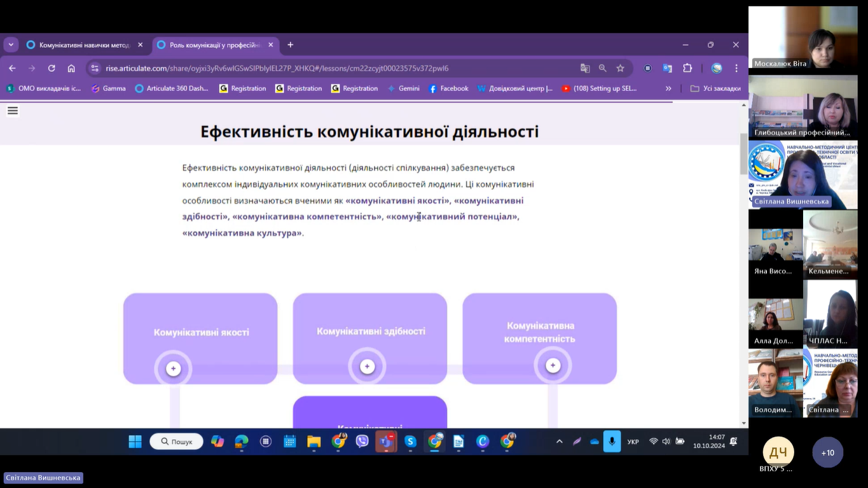The width and height of the screenshot is (868, 488).
Task: Toggle the microphone in the system tray
Action: [x=612, y=442]
